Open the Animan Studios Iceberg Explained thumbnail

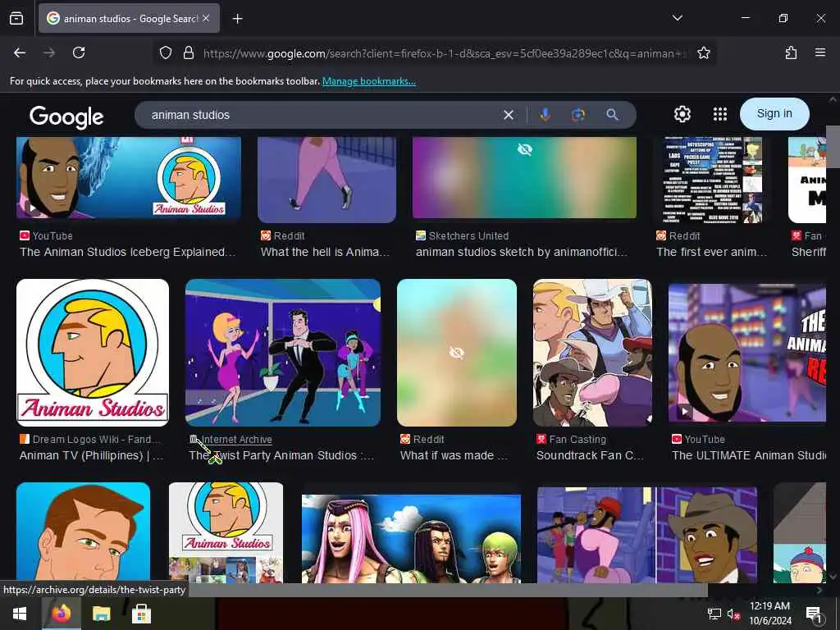(129, 178)
